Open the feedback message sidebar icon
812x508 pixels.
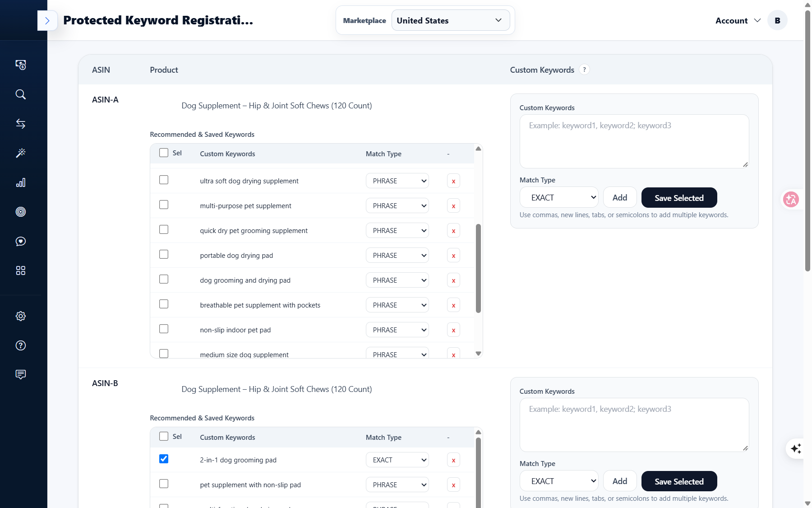[21, 374]
